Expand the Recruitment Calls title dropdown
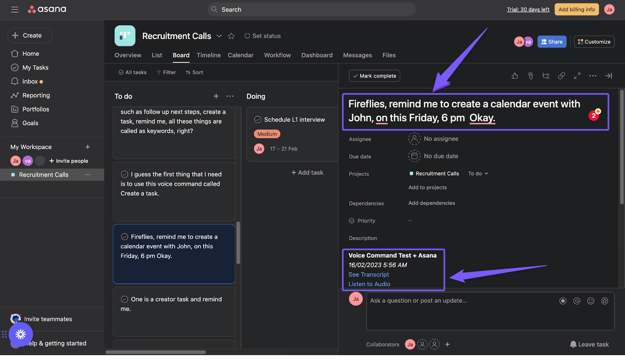 [x=219, y=36]
